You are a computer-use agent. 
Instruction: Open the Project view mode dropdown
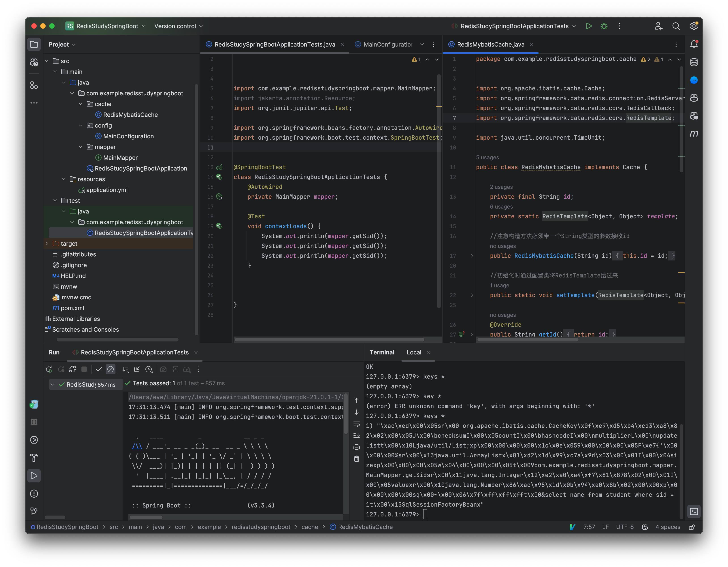62,44
